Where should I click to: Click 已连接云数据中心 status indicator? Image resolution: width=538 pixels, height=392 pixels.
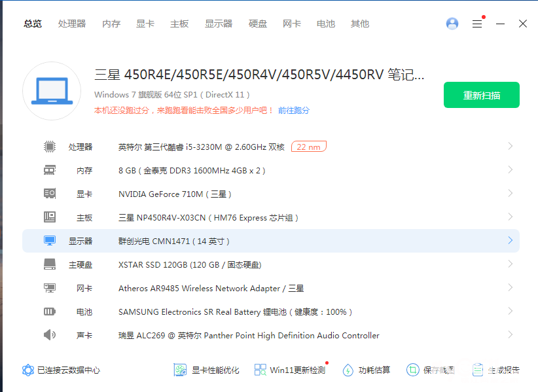click(61, 370)
